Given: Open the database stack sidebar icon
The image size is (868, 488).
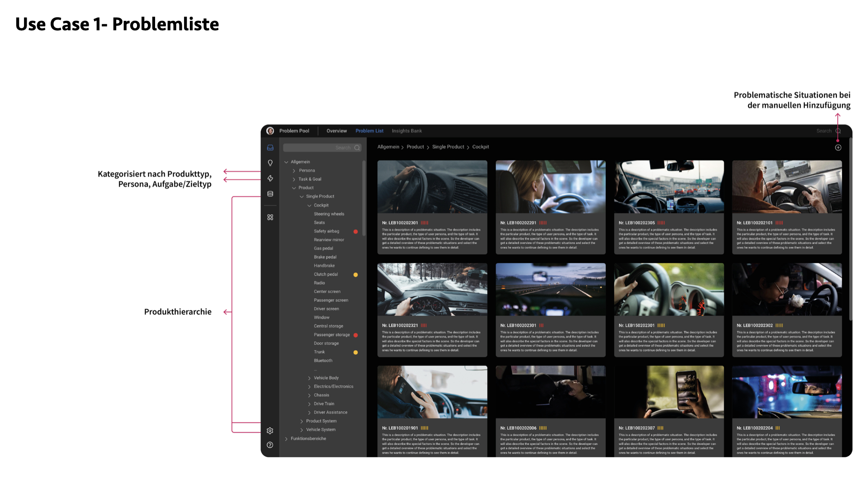Looking at the screenshot, I should click(270, 194).
